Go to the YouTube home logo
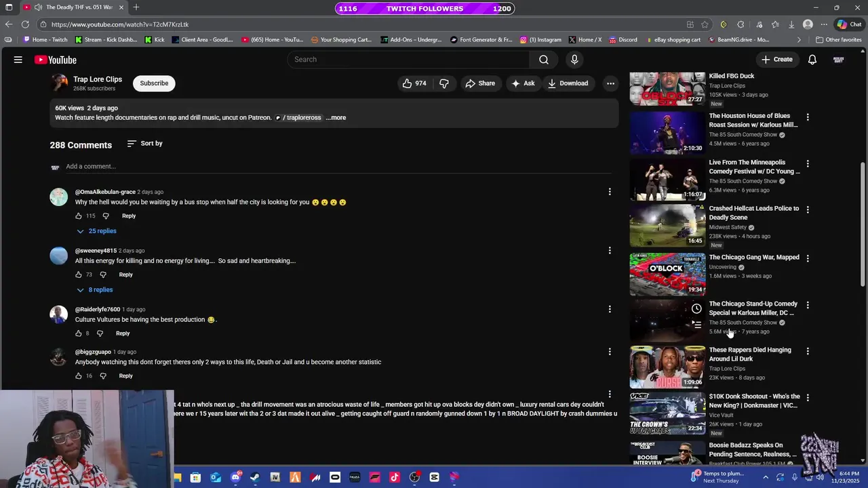 56,60
